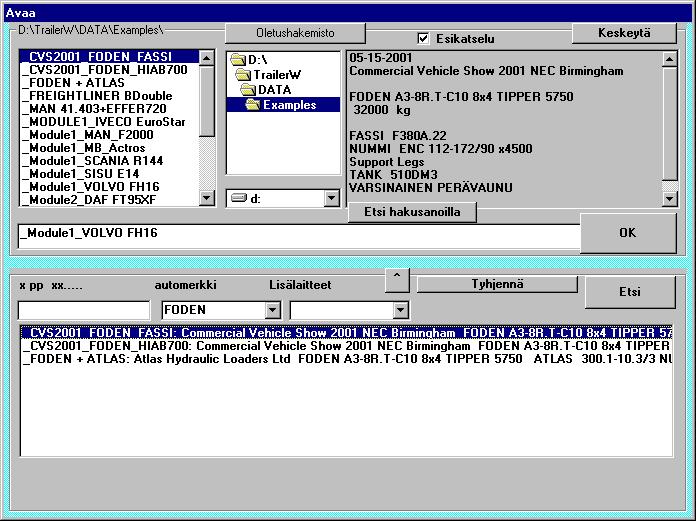Click the FODEN text in automerkki combo
696x521 pixels.
click(185, 310)
